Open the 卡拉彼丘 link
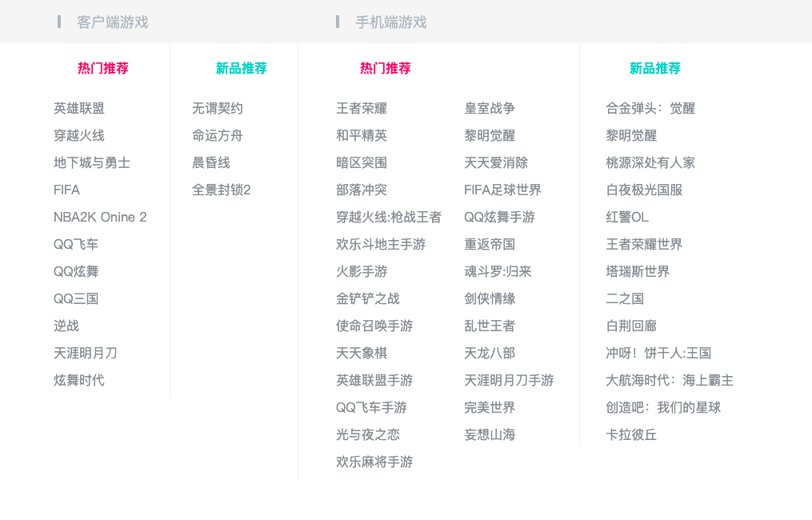 (x=631, y=434)
